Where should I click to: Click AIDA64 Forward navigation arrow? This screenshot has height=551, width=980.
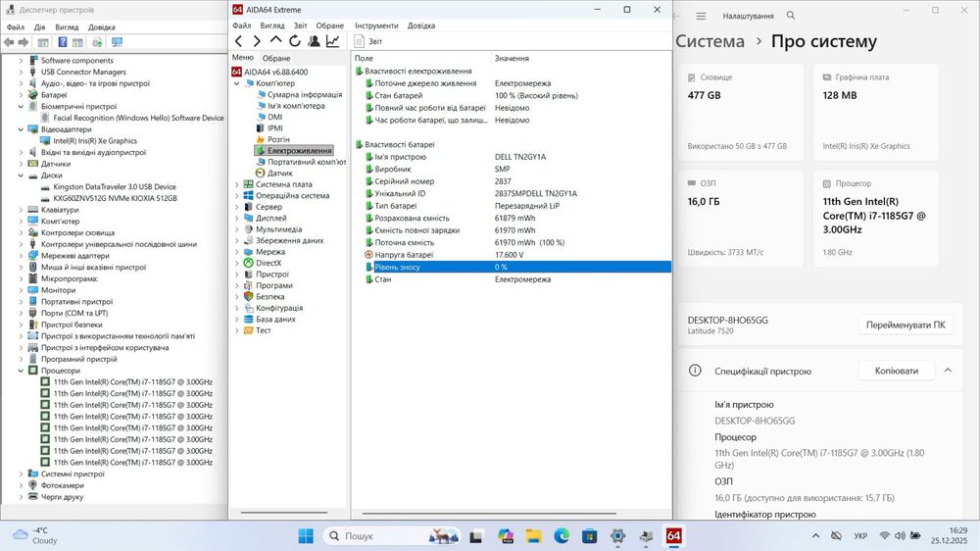point(257,41)
